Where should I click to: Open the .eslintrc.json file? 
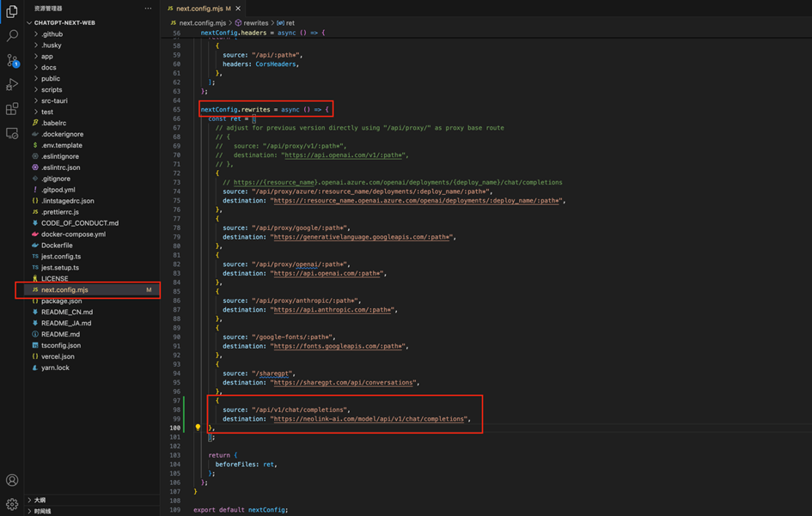(61, 167)
